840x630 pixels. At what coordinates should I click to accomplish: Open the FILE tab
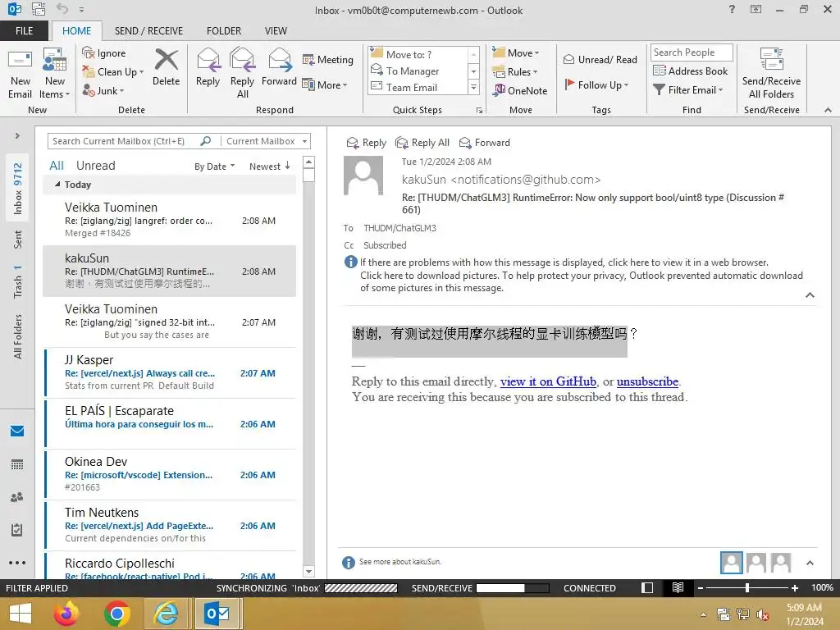tap(24, 31)
